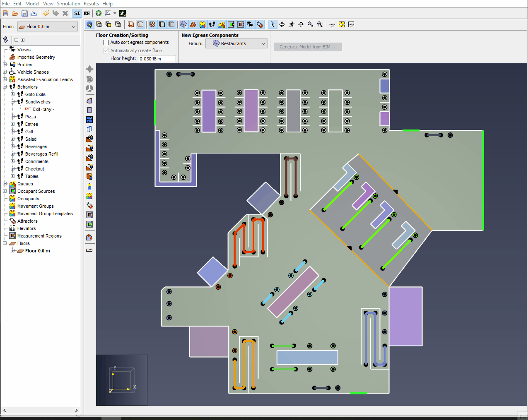Click the Zoom magnifier tool
The image size is (528, 420).
[310, 24]
